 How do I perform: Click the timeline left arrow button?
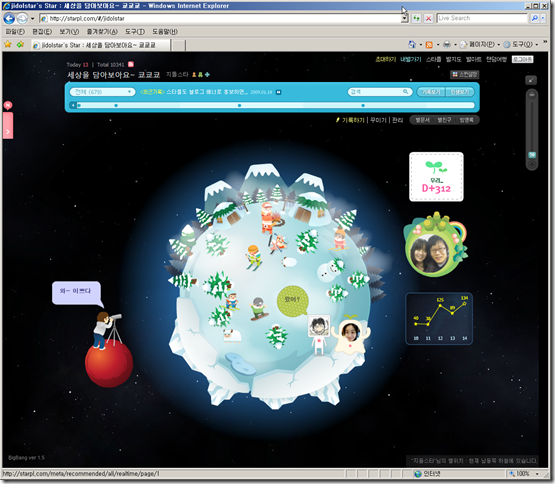(x=73, y=105)
